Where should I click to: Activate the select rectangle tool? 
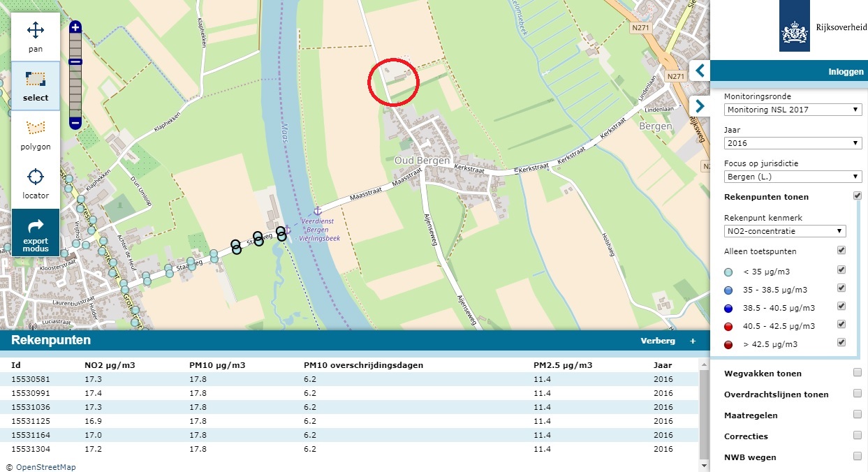(x=36, y=86)
